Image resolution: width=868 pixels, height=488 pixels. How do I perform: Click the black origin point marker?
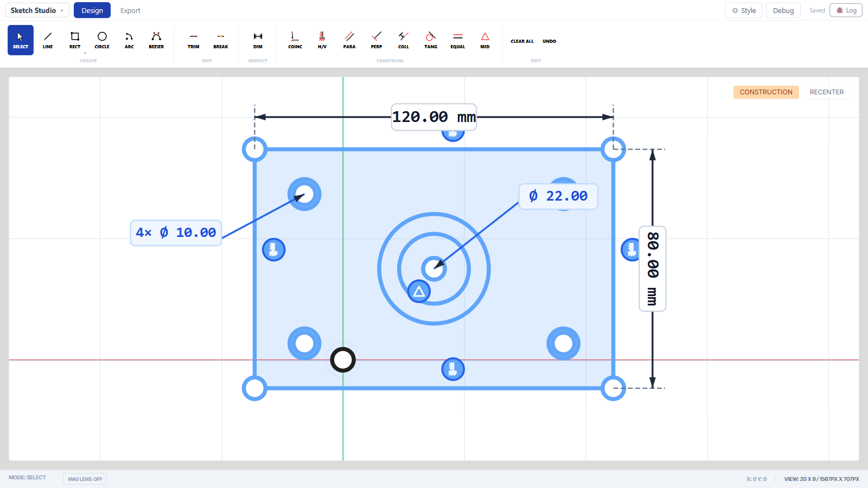343,359
